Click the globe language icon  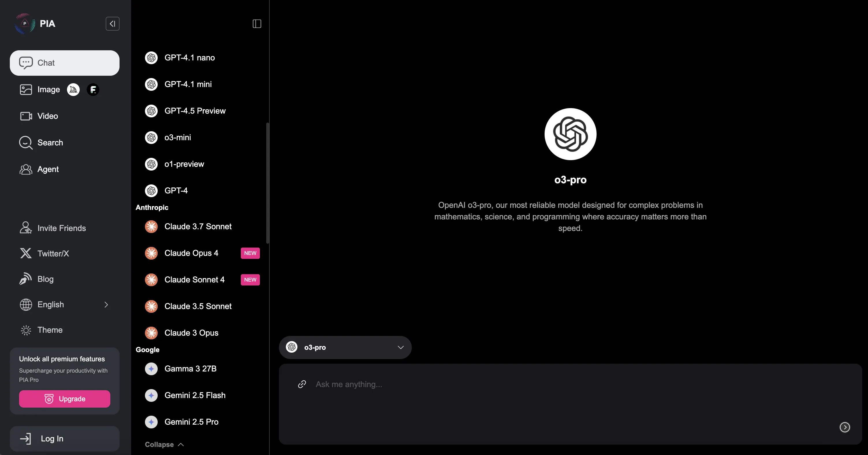(x=26, y=305)
